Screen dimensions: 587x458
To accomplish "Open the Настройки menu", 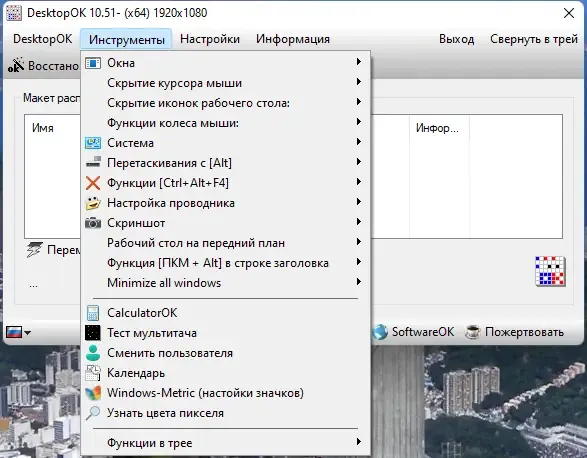I will (x=210, y=39).
